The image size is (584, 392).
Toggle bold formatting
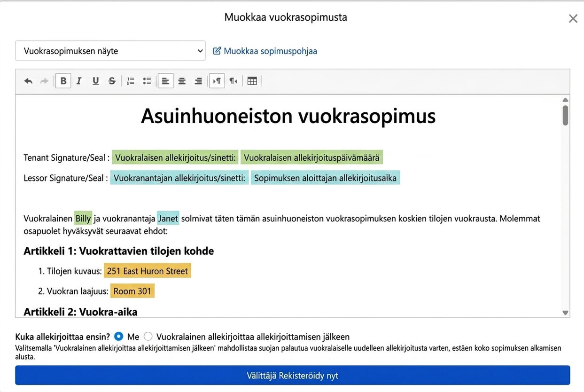pos(63,81)
